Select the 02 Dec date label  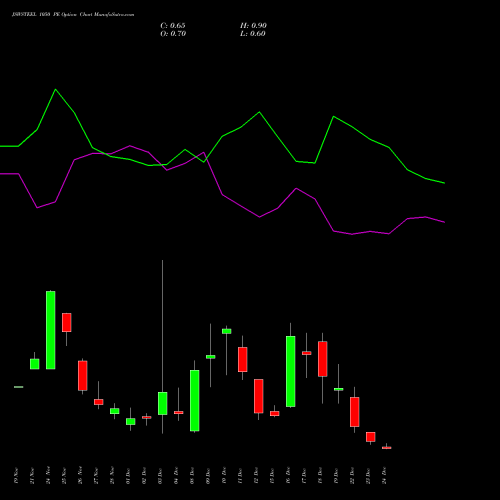click(x=144, y=476)
